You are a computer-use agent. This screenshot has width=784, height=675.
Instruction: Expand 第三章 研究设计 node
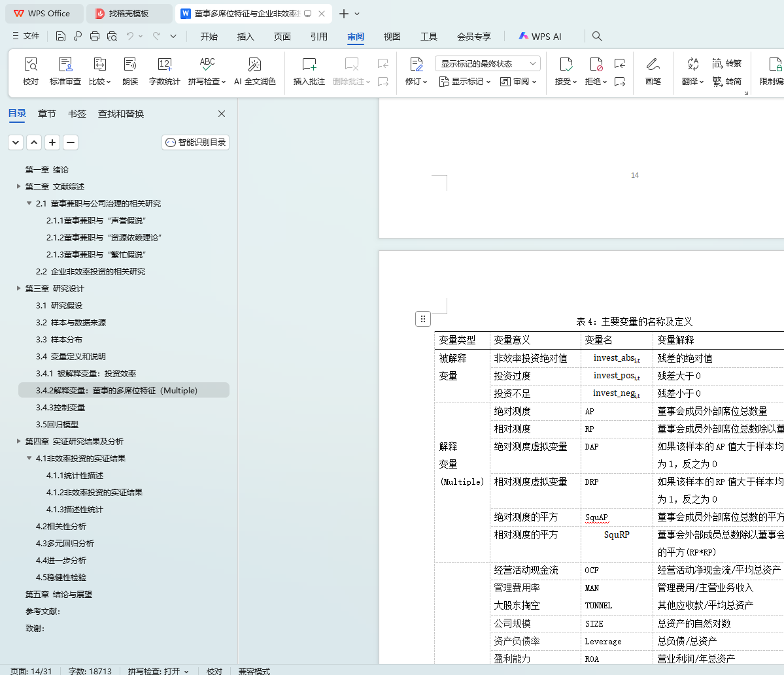coord(18,288)
